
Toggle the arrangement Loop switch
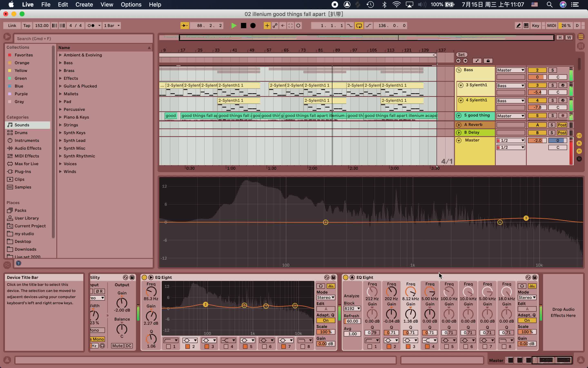click(x=359, y=26)
